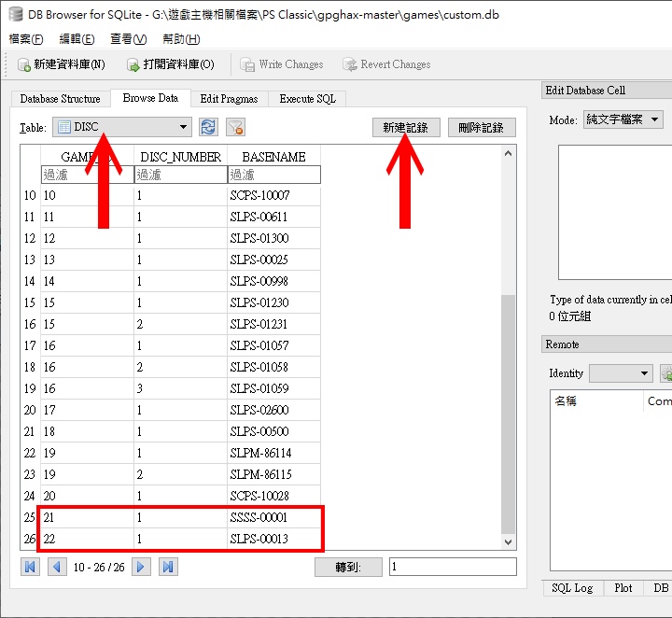Select cell SLPS-00998
Viewport: 672px width, 618px height.
pyautogui.click(x=273, y=281)
